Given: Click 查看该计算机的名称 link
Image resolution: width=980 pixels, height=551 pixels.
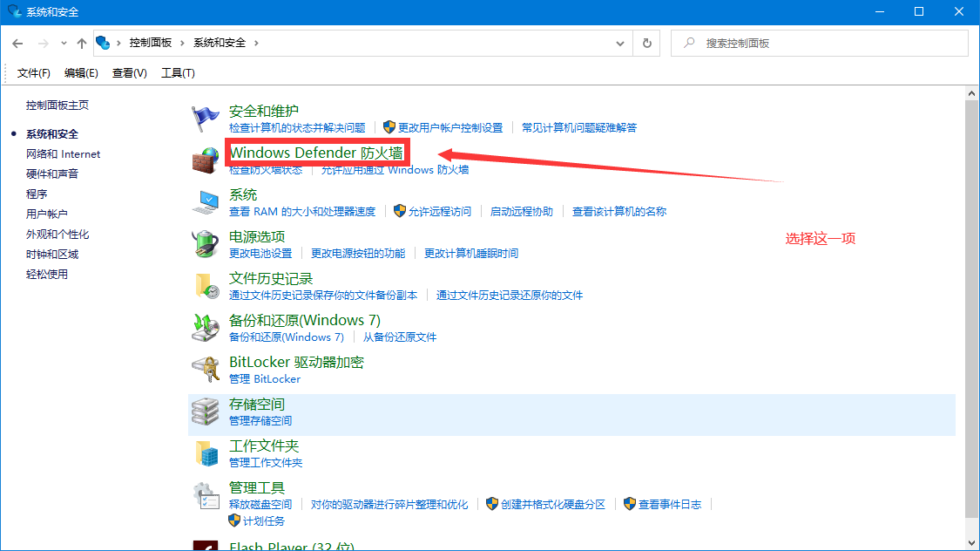Looking at the screenshot, I should point(618,211).
